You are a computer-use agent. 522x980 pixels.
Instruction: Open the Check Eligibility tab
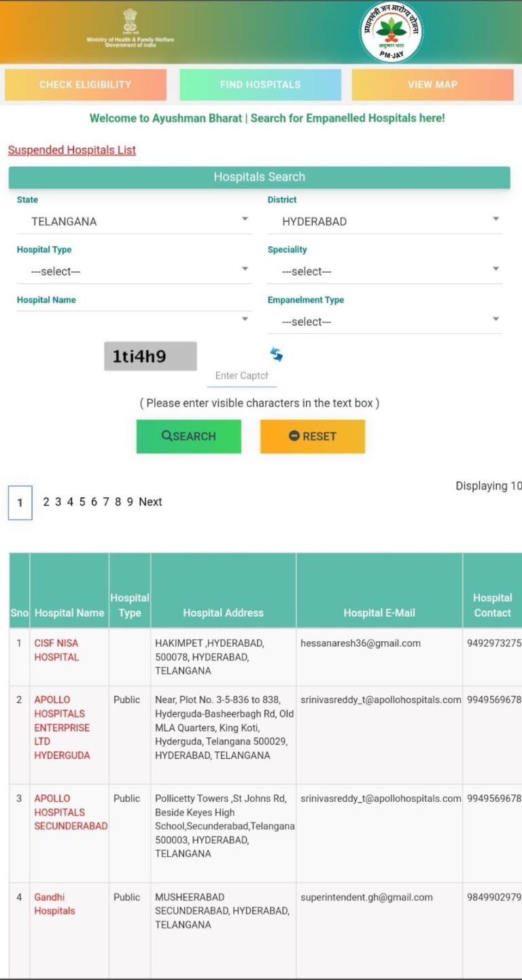click(86, 85)
